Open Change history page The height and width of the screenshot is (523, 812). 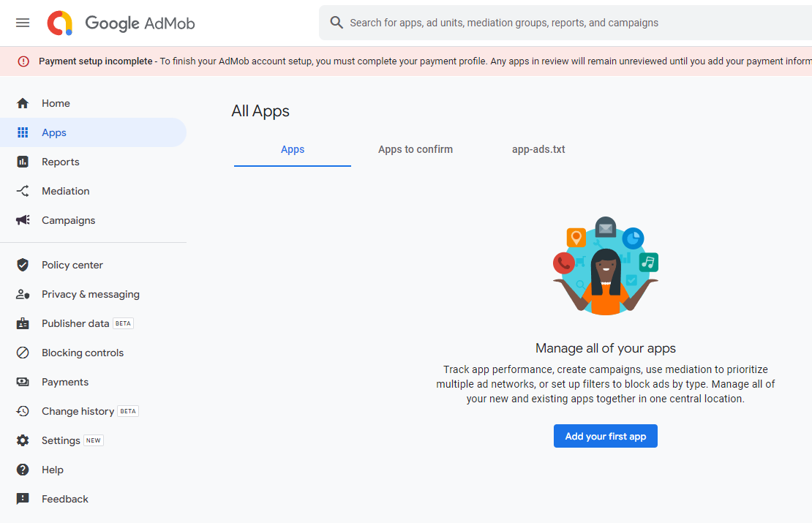93,411
